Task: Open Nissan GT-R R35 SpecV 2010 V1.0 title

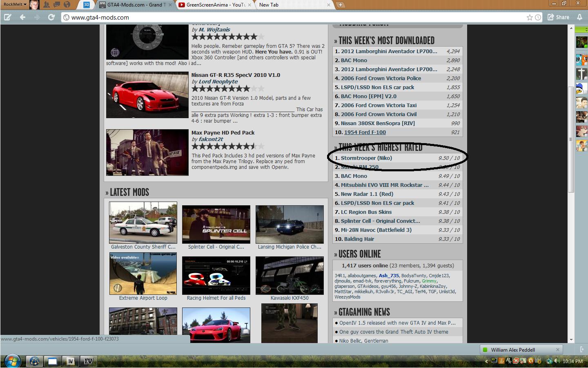Action: [x=236, y=75]
